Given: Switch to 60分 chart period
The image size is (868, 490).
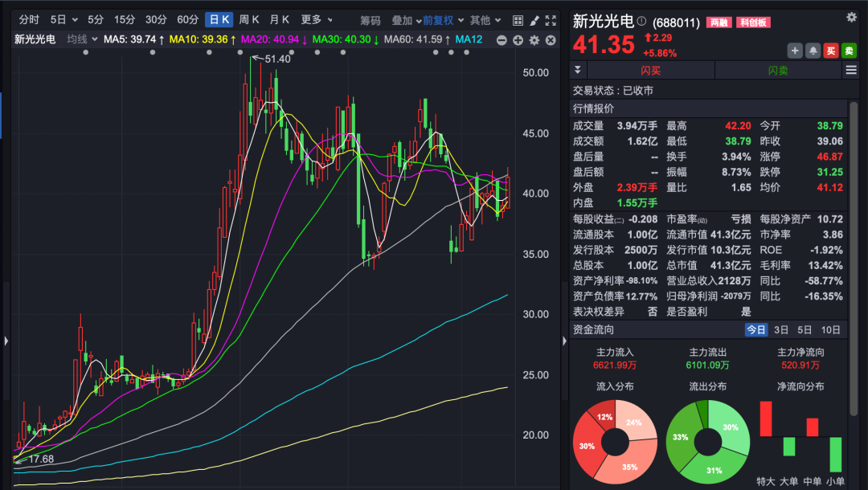Looking at the screenshot, I should [187, 20].
